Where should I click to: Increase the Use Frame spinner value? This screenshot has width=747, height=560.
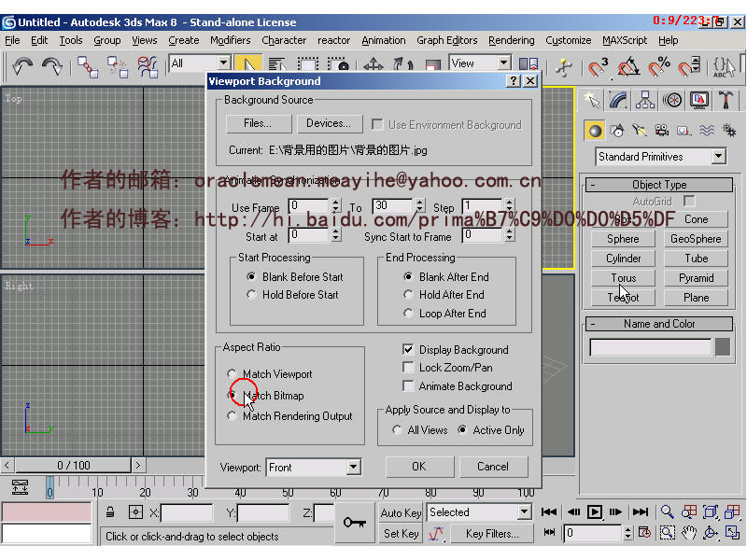(x=336, y=203)
